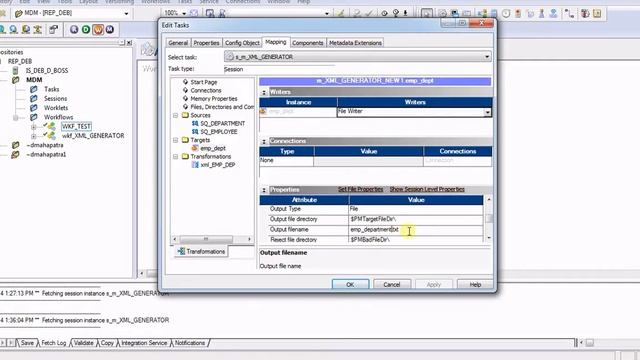Screen dimensions: 640x360
Task: Click the Help button
Action: click(x=475, y=284)
